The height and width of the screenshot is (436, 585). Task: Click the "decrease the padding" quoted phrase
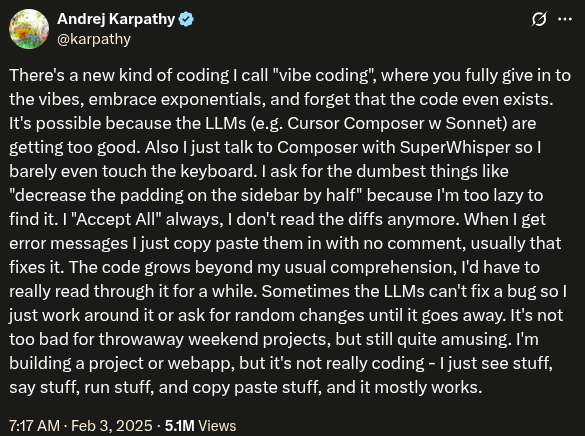[x=96, y=195]
